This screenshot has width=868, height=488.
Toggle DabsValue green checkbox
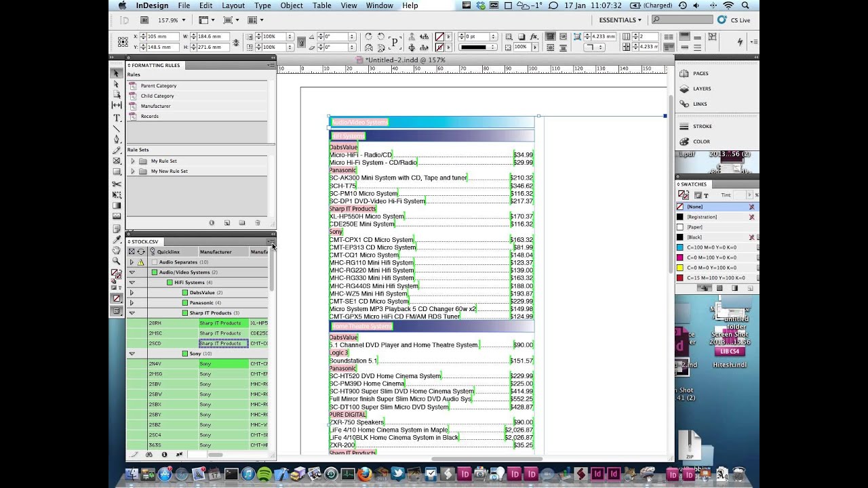point(184,292)
